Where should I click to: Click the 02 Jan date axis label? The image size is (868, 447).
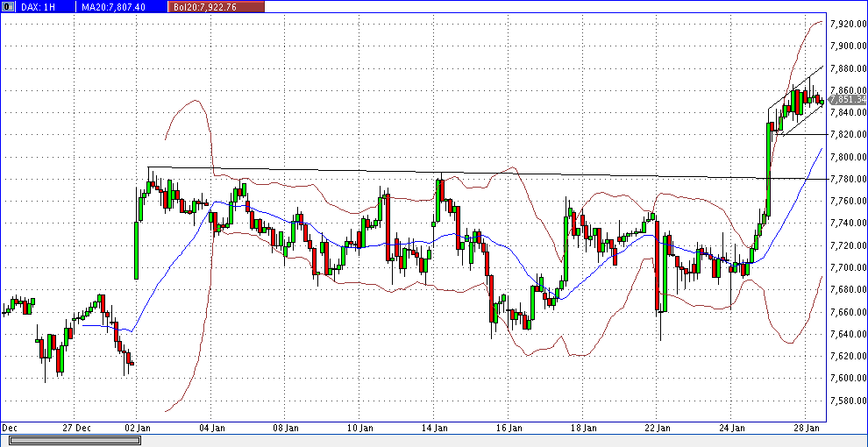coord(137,428)
